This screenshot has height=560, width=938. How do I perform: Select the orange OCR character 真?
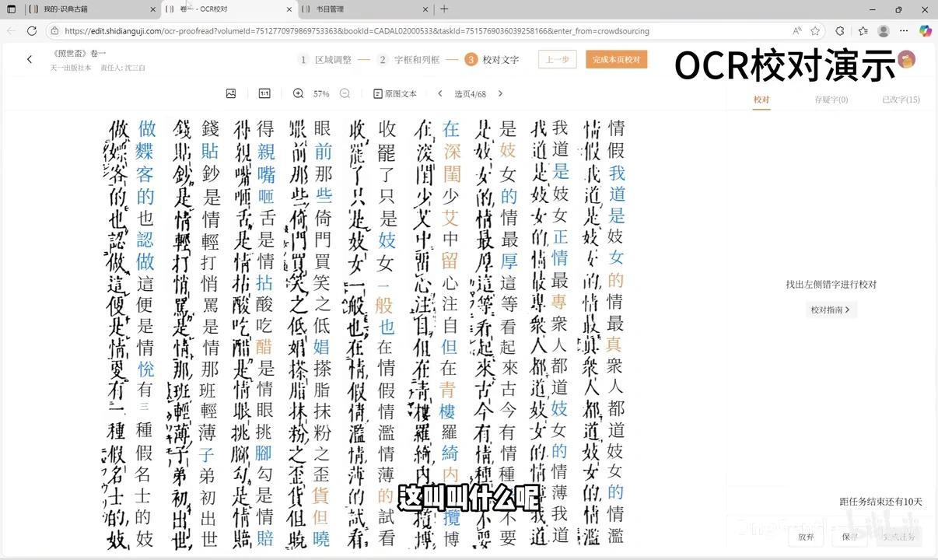[x=615, y=344]
